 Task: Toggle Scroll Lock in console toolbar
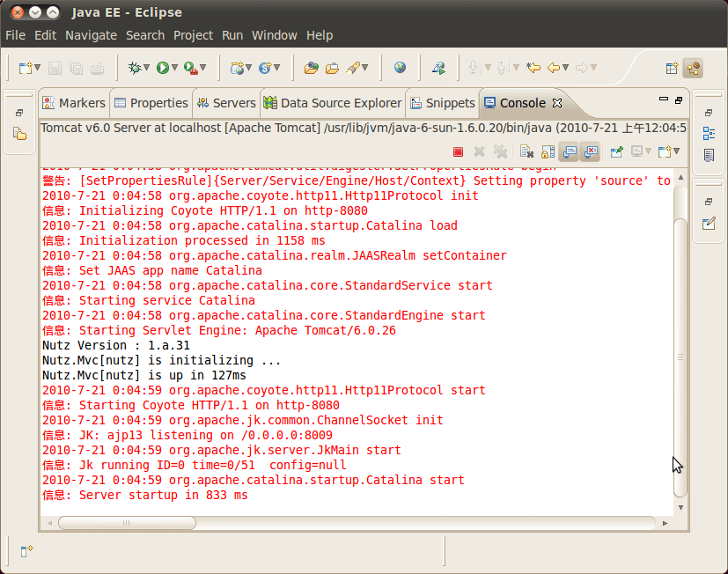[548, 151]
